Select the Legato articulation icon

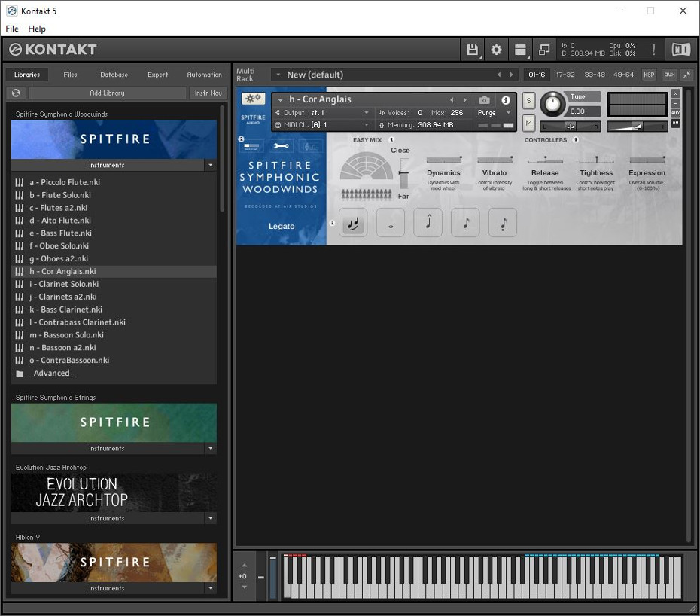[353, 222]
